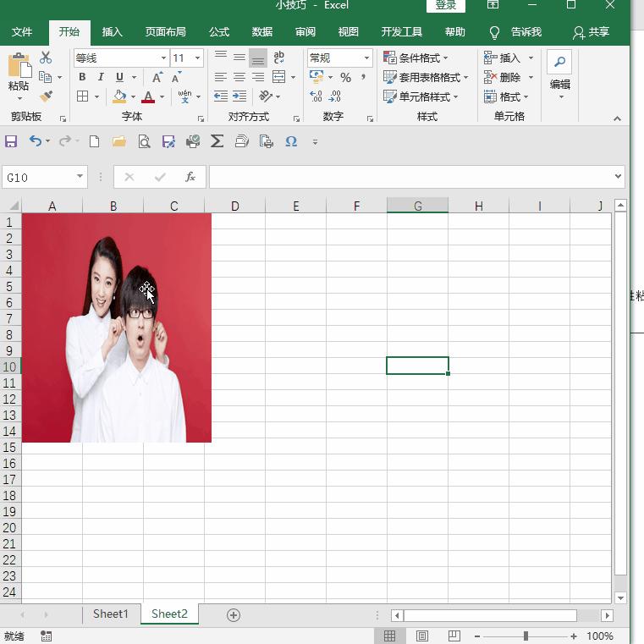Screen dimensions: 644x644
Task: Apply comma style
Action: [x=364, y=77]
